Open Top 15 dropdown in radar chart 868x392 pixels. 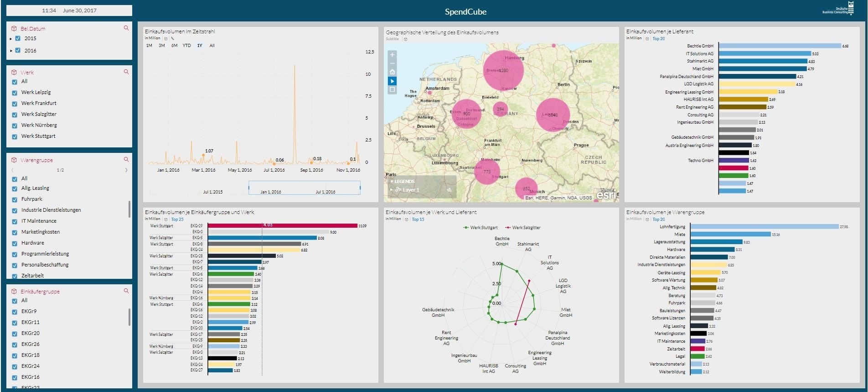[418, 220]
